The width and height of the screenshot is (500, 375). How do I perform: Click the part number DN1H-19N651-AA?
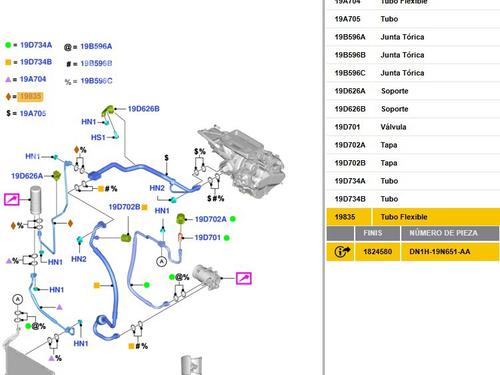(x=440, y=252)
